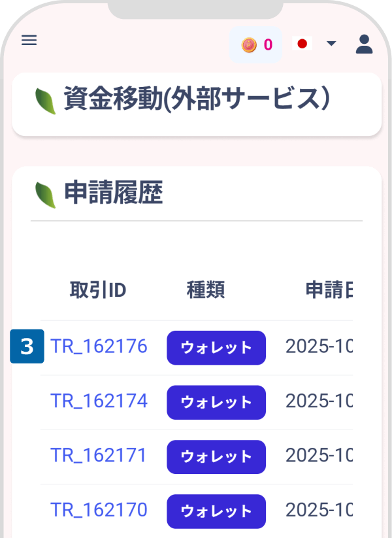The height and width of the screenshot is (538, 392).
Task: Expand the language dropdown arrow
Action: [x=331, y=44]
